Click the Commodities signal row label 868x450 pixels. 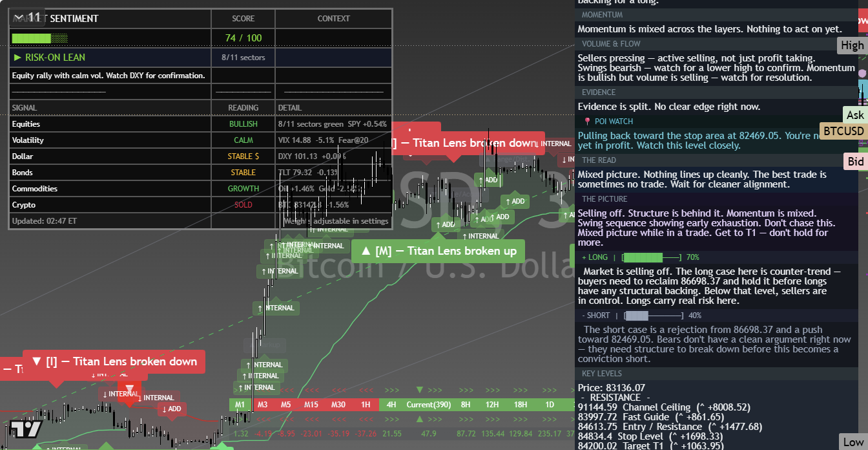[34, 189]
